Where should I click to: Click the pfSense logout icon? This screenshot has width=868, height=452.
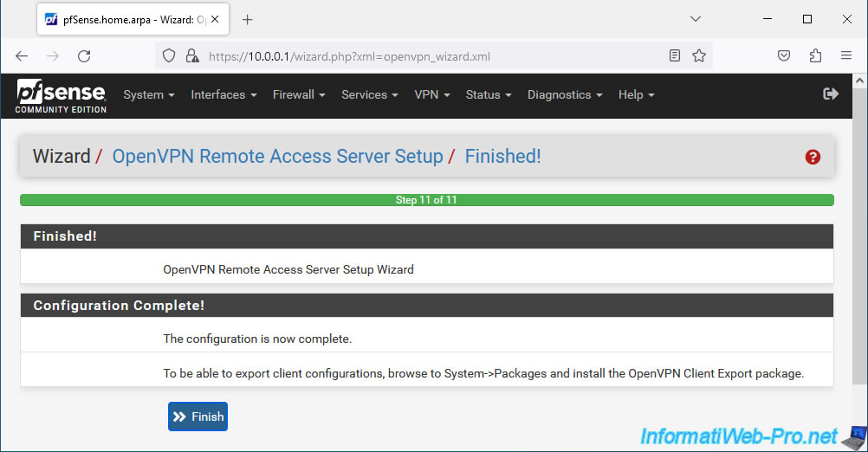coord(831,94)
